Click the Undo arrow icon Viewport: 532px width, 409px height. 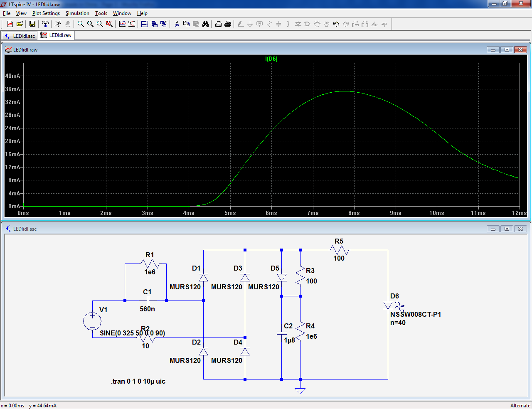tap(336, 24)
